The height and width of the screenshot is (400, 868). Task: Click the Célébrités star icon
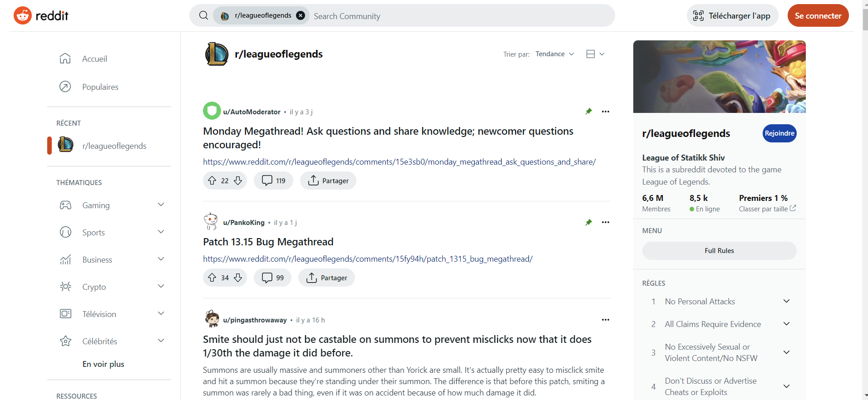(65, 341)
